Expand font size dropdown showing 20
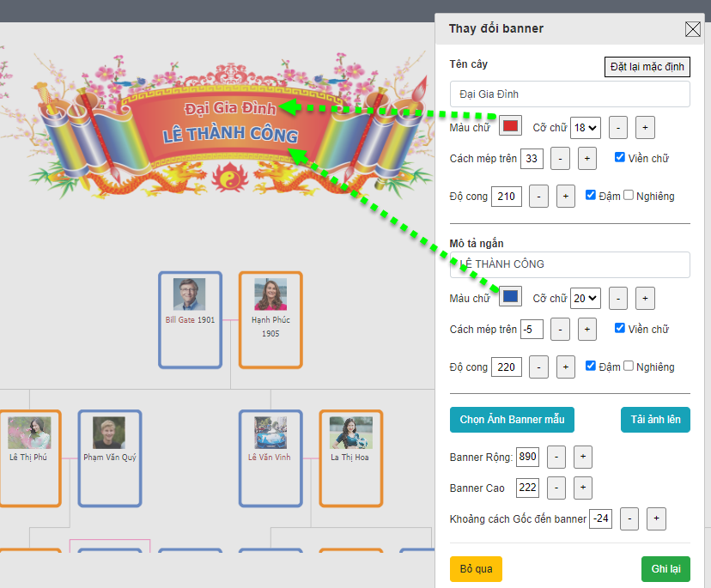Viewport: 711px width, 588px height. click(586, 298)
